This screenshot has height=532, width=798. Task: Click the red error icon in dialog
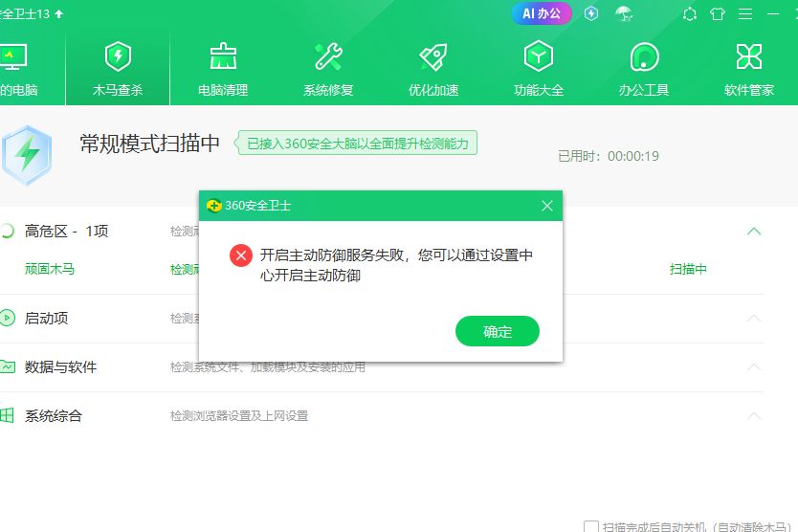pos(241,255)
